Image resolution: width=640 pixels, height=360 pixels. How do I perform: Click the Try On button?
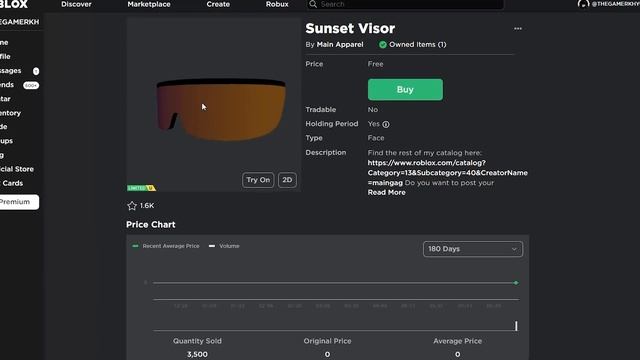coord(258,180)
